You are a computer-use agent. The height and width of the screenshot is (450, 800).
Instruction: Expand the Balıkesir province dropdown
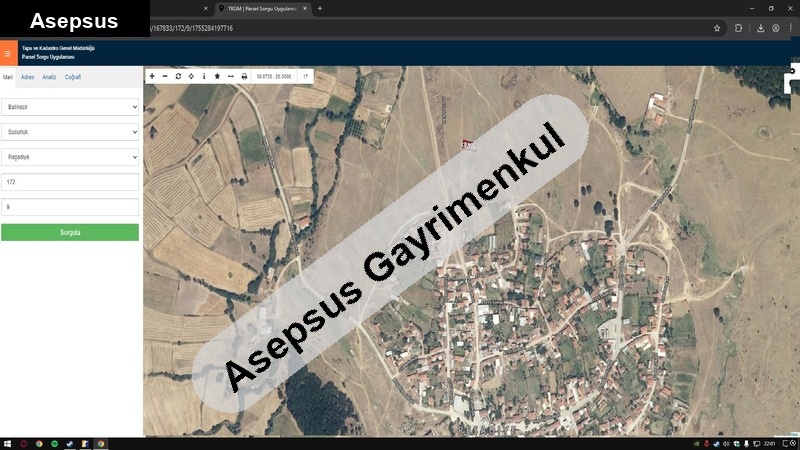(x=70, y=107)
